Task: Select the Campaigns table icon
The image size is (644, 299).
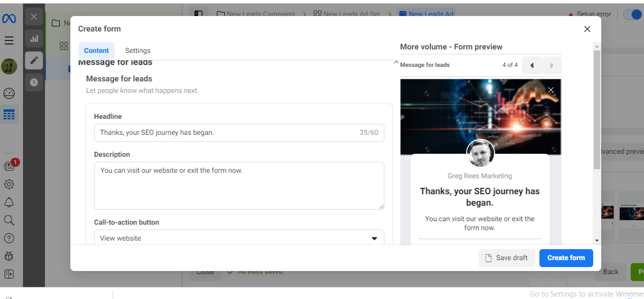Action: (x=9, y=115)
